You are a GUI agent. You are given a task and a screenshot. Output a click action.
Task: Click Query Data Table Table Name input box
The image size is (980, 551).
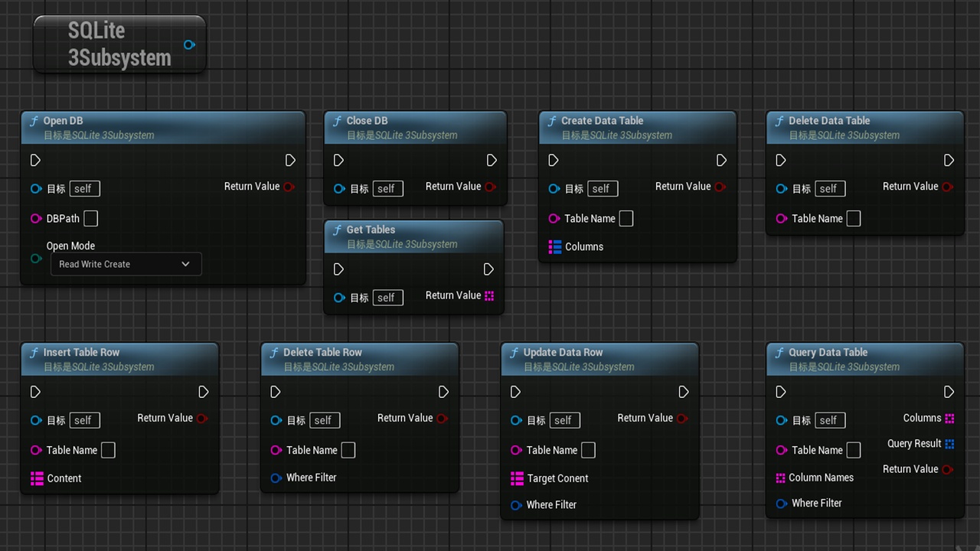pyautogui.click(x=853, y=450)
